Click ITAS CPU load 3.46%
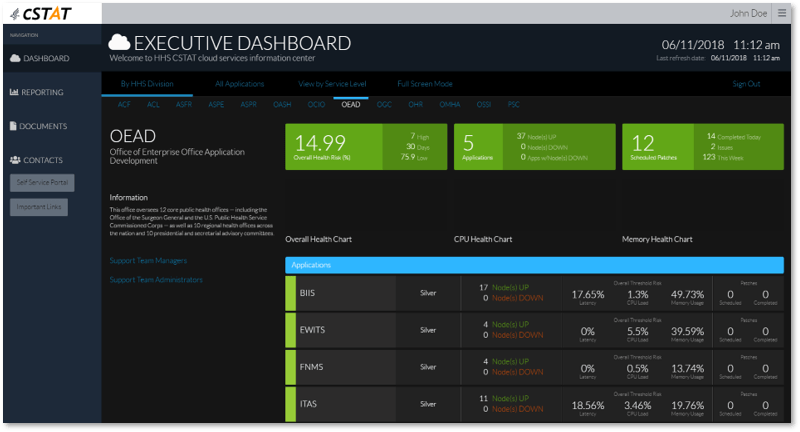The height and width of the screenshot is (432, 800). point(638,405)
